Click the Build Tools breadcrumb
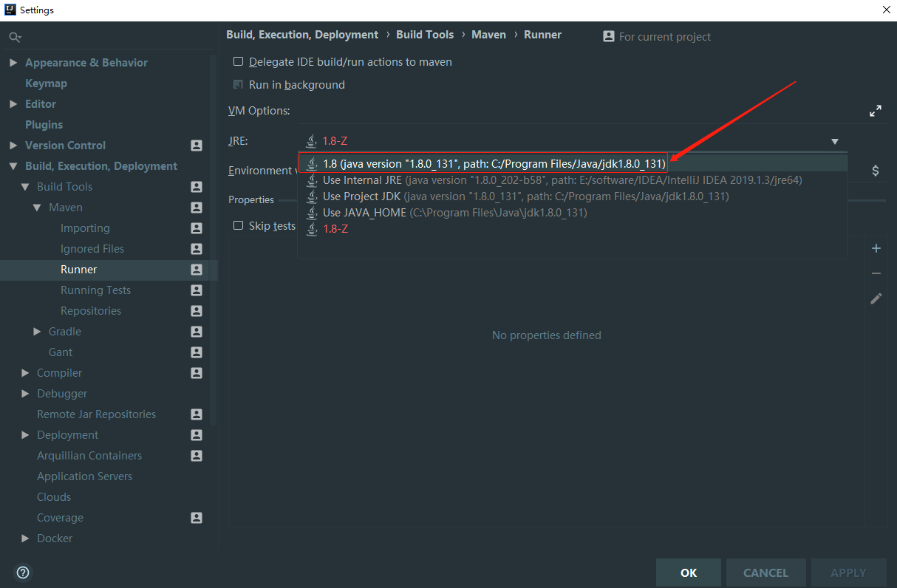The image size is (897, 588). 425,35
